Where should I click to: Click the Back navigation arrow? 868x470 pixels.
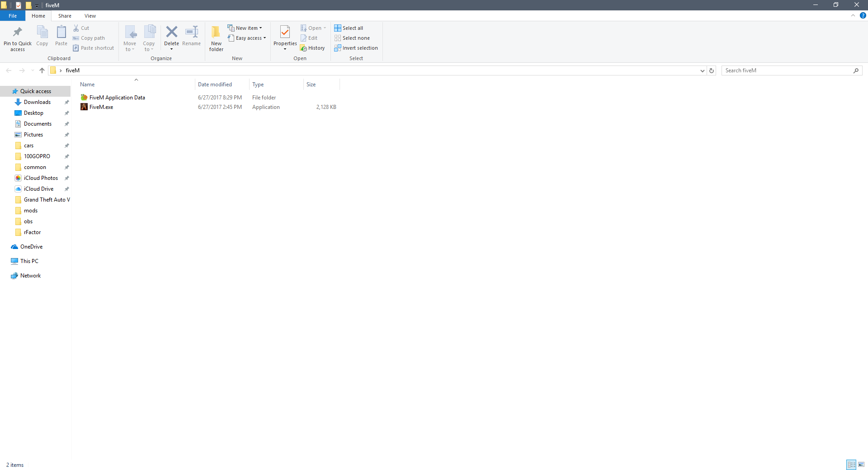pyautogui.click(x=9, y=70)
